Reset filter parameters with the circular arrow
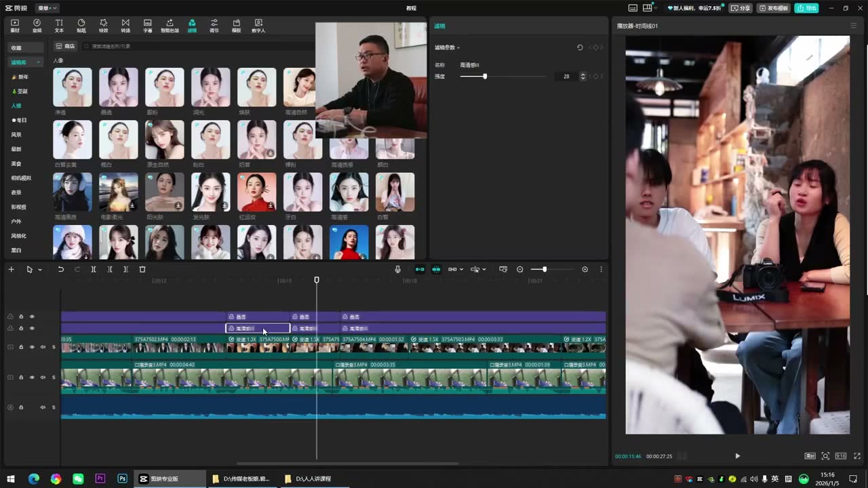The width and height of the screenshot is (868, 488). click(x=580, y=47)
